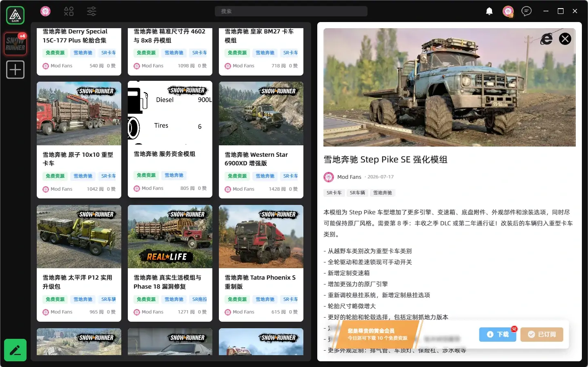Open title 雪地奔驰 原子 10x10 重型卡车

point(78,159)
